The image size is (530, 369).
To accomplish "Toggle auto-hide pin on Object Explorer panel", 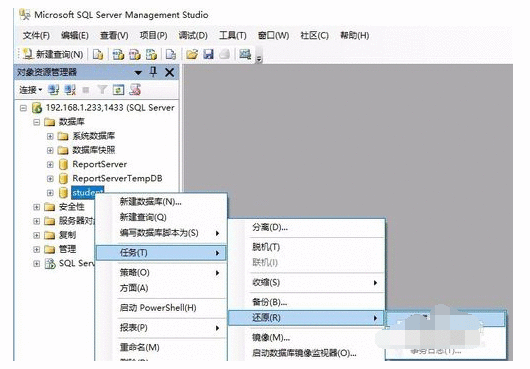I will coord(153,72).
